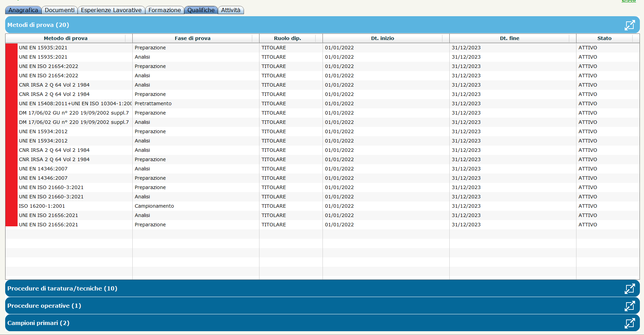
Task: Click expand icon on Metodi di prova header
Action: [630, 25]
